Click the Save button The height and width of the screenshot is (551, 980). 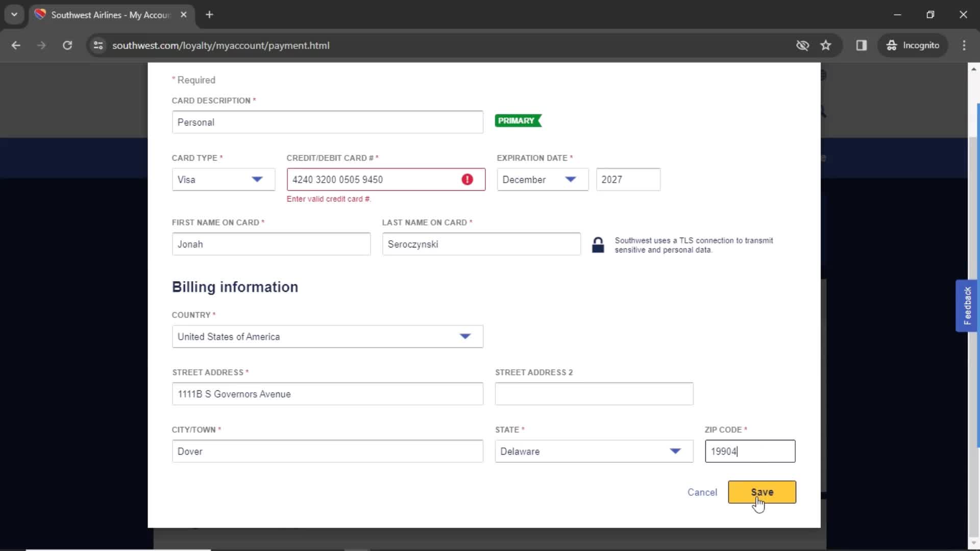762,492
